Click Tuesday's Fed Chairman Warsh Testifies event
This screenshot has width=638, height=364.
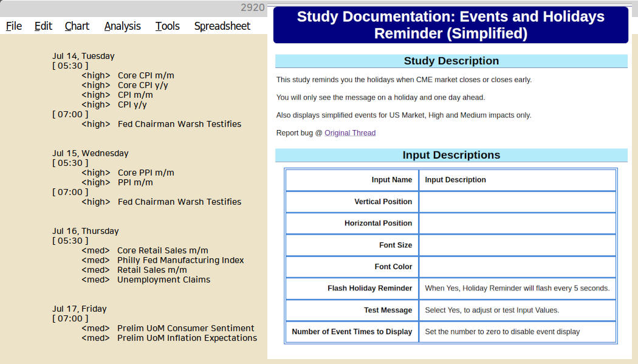pos(179,124)
